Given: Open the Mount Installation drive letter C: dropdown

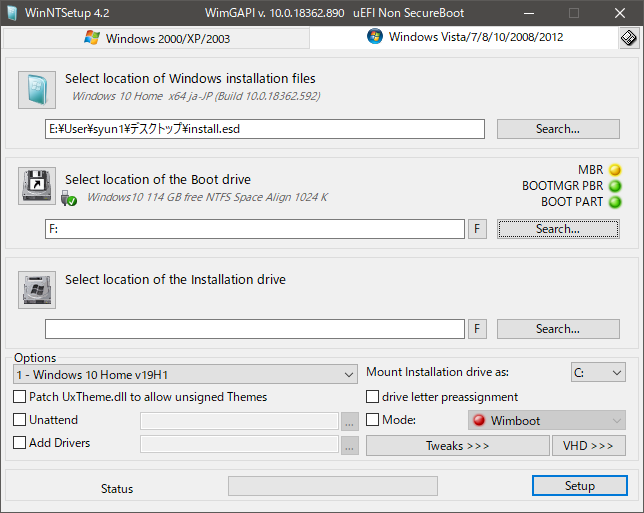Looking at the screenshot, I should (x=598, y=373).
